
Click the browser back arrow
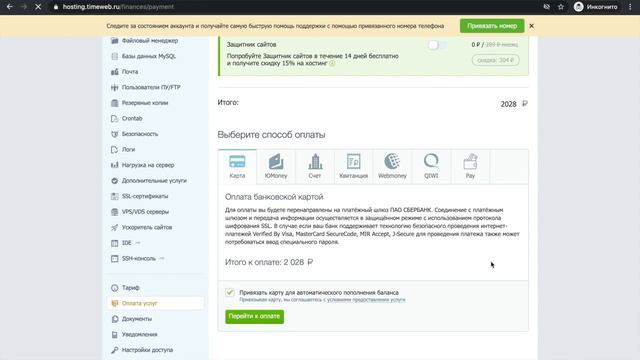9,7
